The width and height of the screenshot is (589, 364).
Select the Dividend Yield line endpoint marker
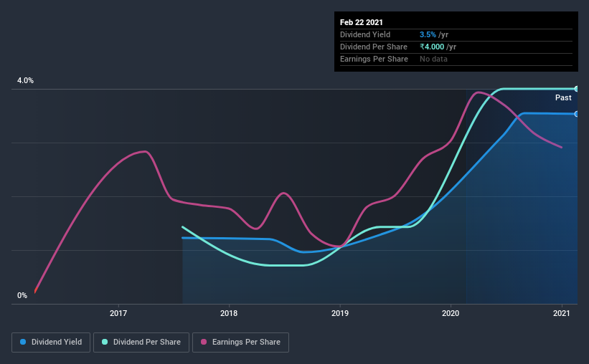pyautogui.click(x=576, y=114)
